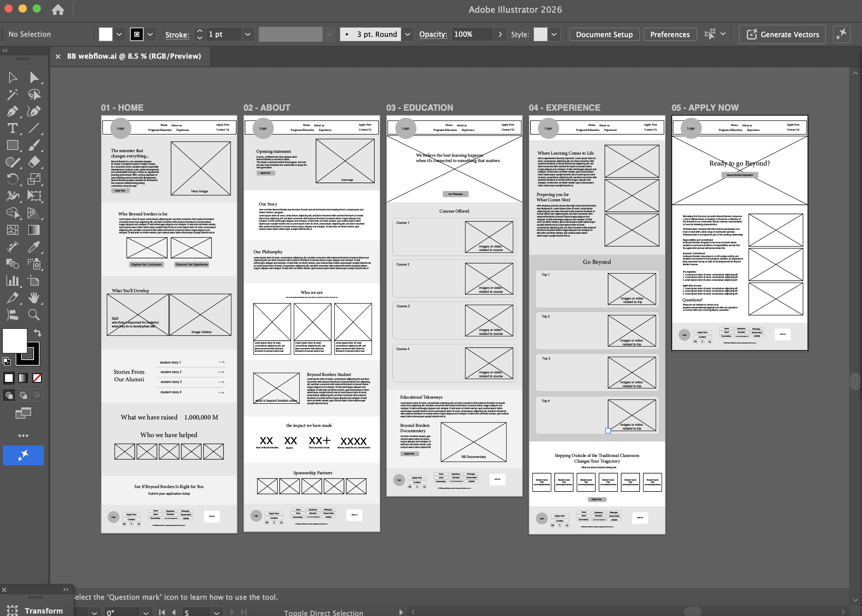Go to the first artboard
862x616 pixels.
tap(162, 612)
